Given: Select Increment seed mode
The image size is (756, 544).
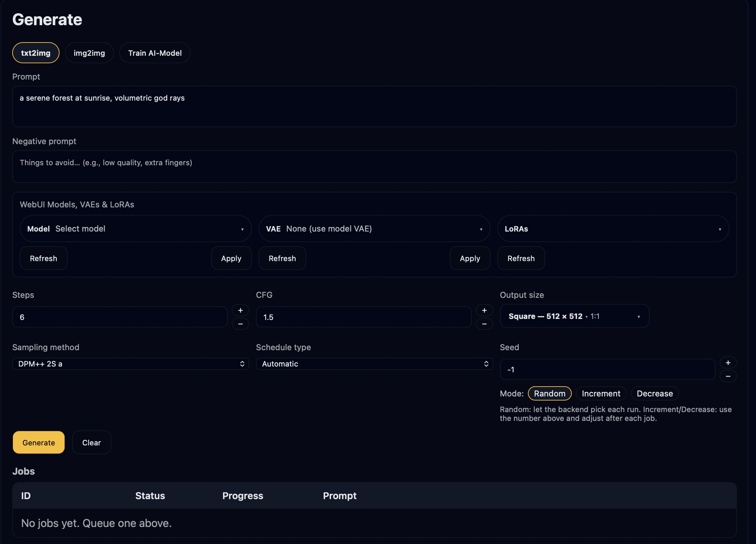Looking at the screenshot, I should (601, 393).
